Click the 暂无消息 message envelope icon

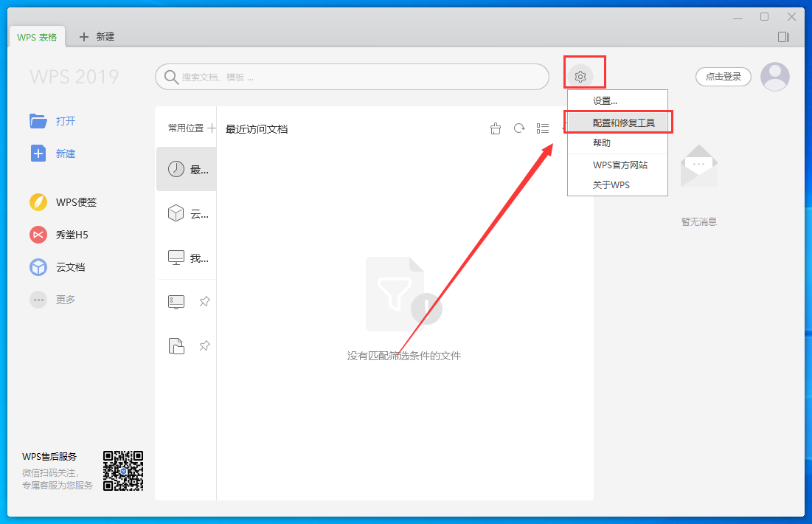pos(698,166)
